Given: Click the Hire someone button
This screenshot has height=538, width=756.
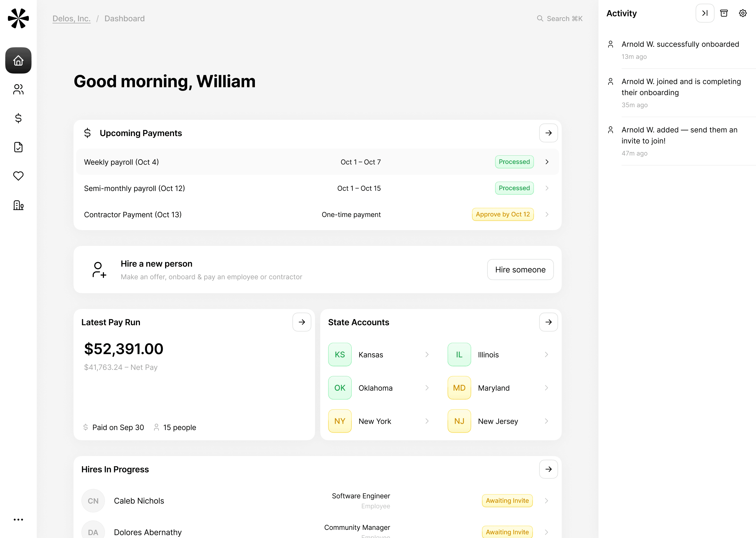Looking at the screenshot, I should 520,270.
